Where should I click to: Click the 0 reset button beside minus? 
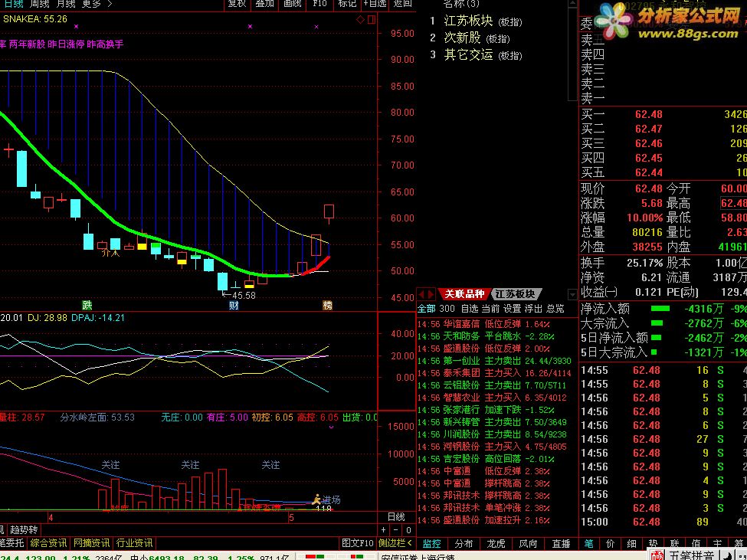[408, 530]
